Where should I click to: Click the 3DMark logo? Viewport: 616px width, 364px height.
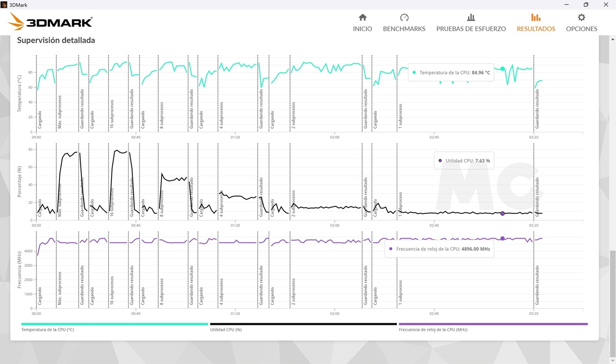pos(50,22)
